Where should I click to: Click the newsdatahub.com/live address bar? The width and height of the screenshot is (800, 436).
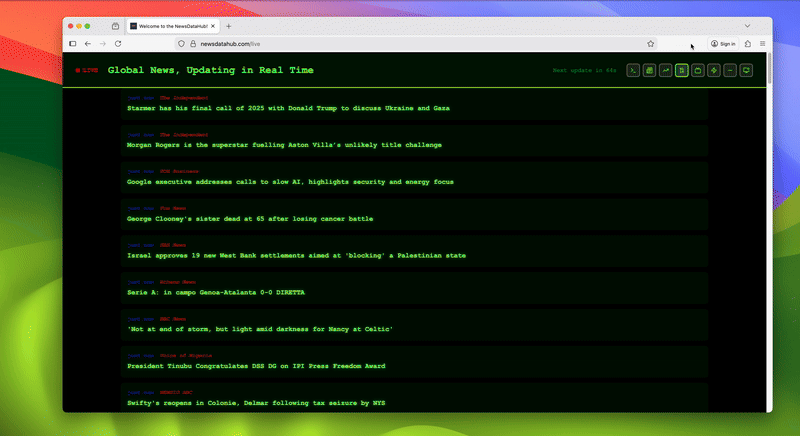(x=418, y=44)
